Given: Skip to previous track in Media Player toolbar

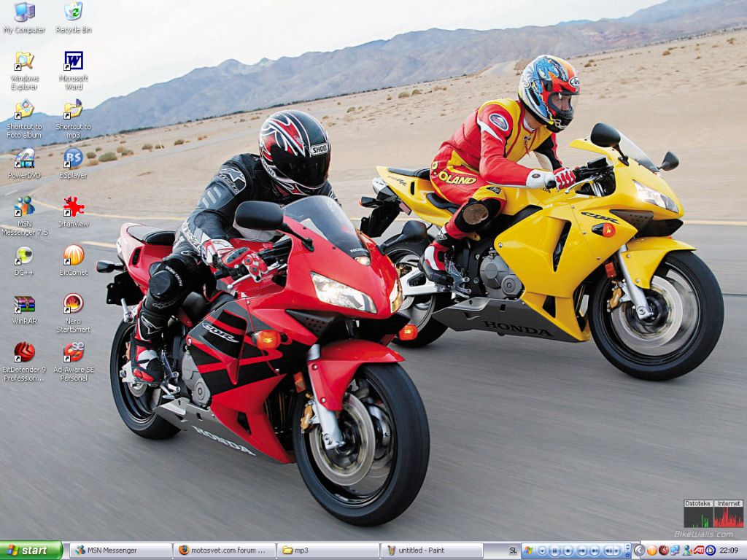Looking at the screenshot, I should 581,551.
